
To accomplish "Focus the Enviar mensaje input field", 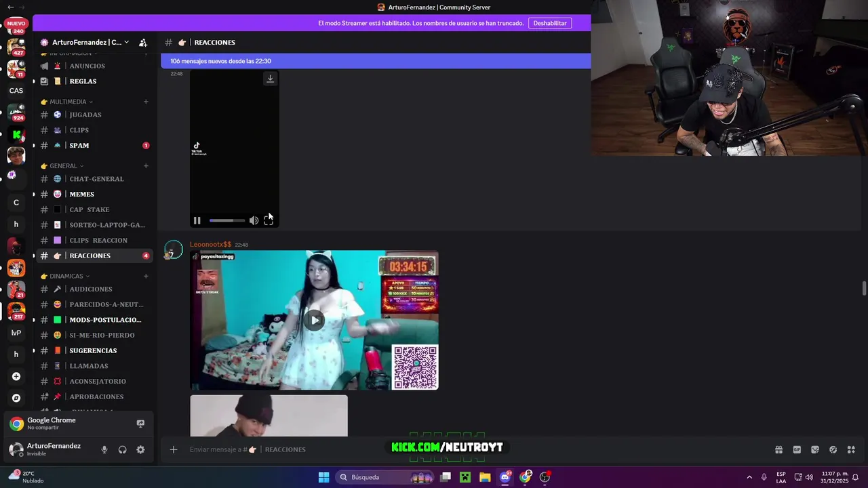I will (x=475, y=449).
